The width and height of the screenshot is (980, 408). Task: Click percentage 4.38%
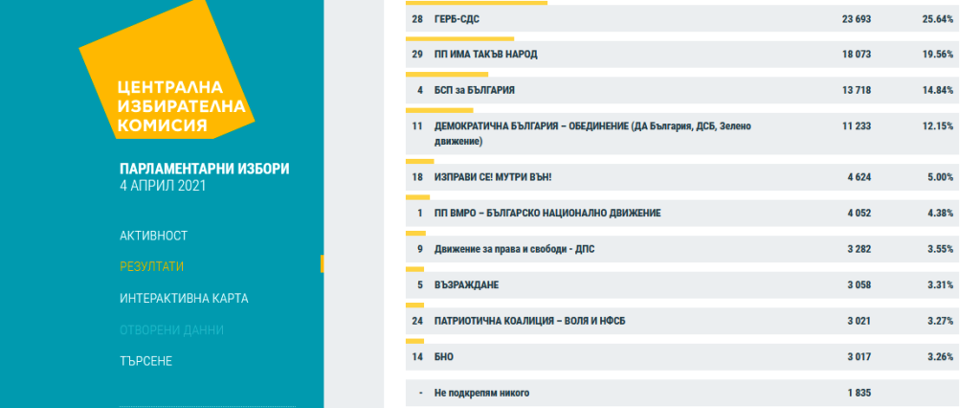pyautogui.click(x=941, y=214)
